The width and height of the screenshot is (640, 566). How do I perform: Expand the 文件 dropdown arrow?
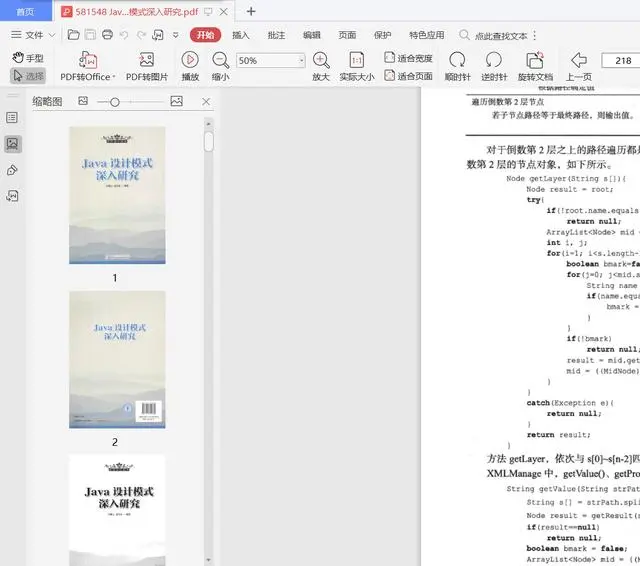click(52, 35)
